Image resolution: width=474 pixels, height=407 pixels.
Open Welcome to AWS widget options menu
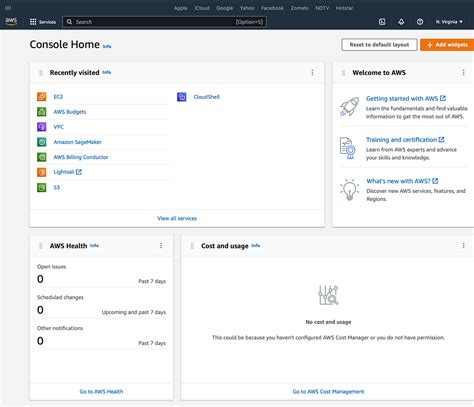tap(463, 72)
